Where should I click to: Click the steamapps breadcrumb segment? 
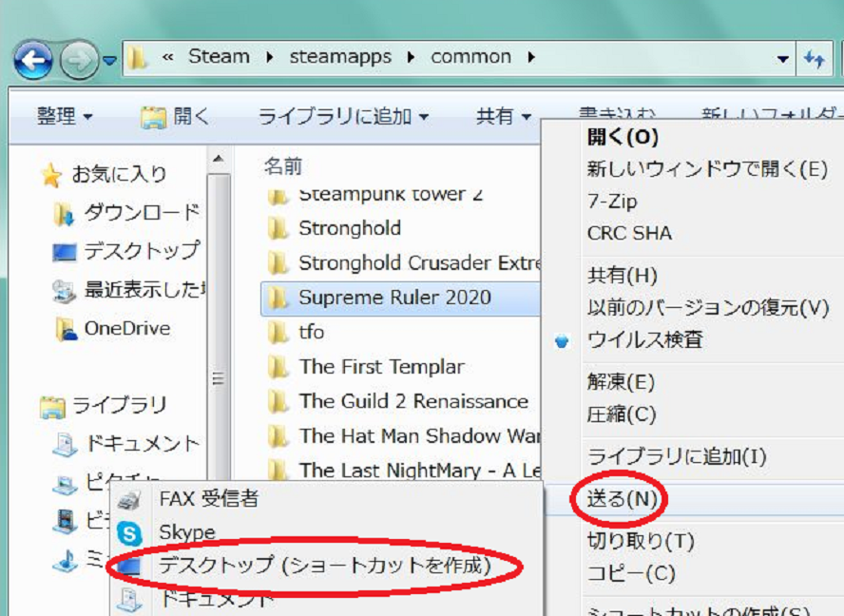coord(340,56)
